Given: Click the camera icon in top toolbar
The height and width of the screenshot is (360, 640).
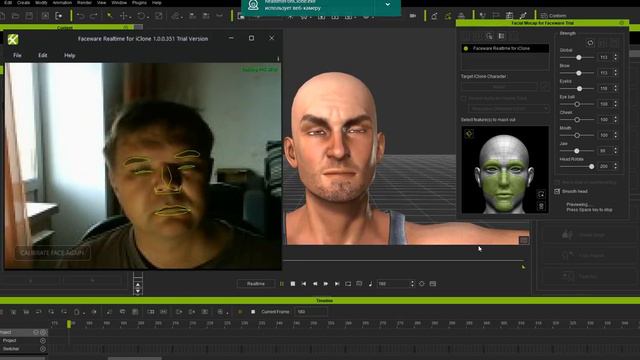Looking at the screenshot, I should pos(413,16).
